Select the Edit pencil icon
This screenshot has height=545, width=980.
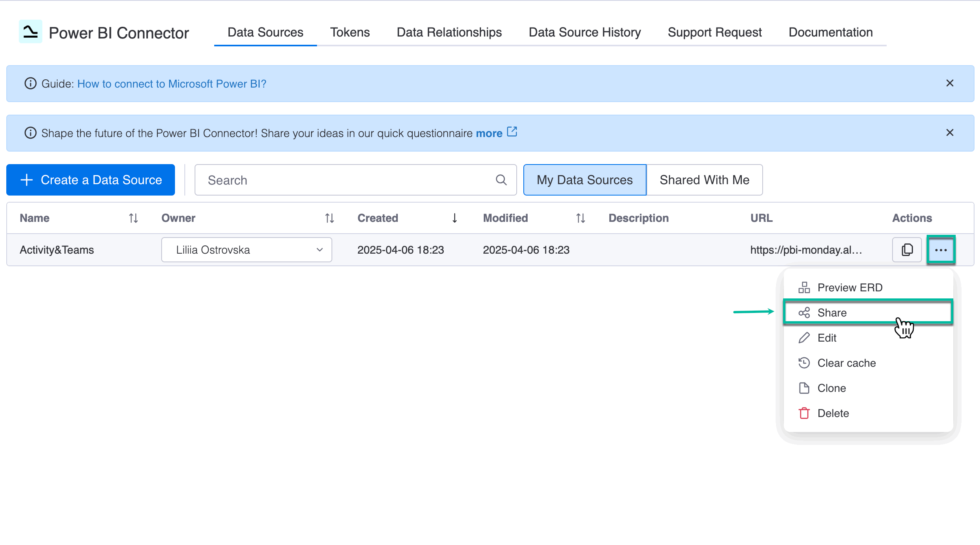[x=805, y=338]
